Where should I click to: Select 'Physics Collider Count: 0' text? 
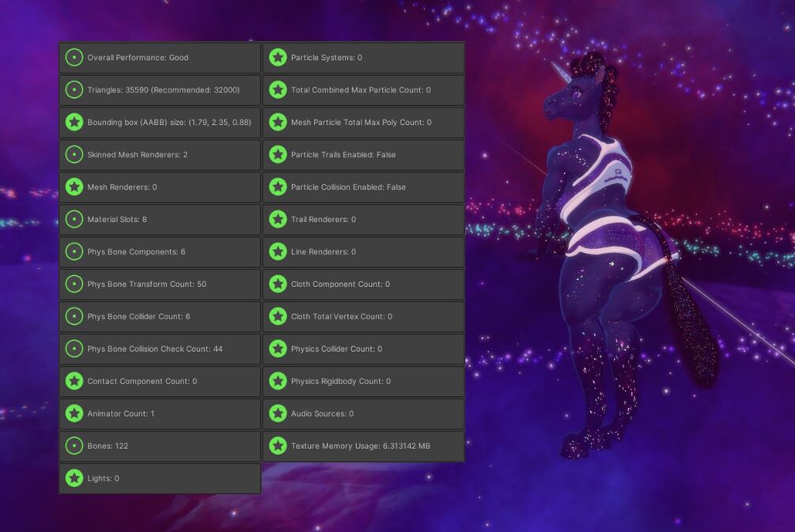click(337, 349)
